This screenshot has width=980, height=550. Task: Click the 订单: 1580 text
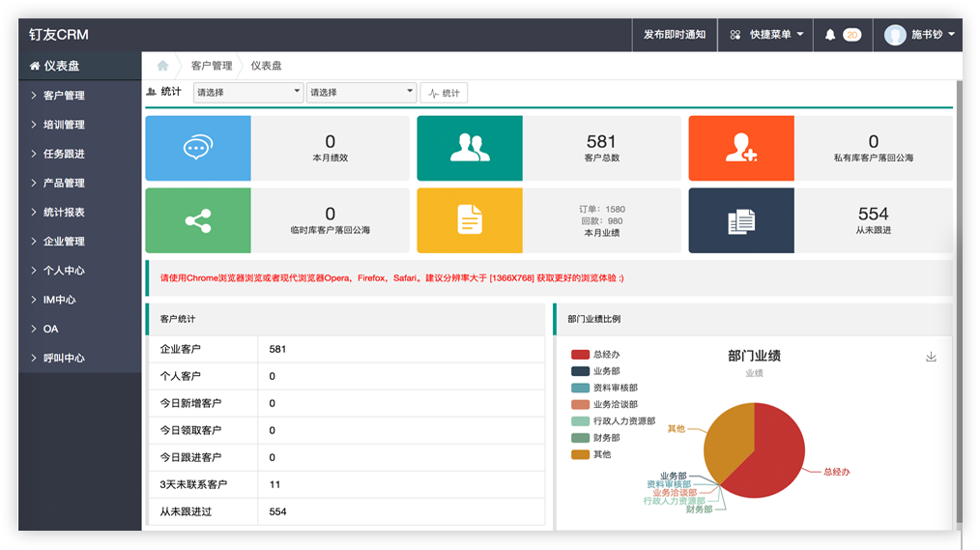pos(602,210)
